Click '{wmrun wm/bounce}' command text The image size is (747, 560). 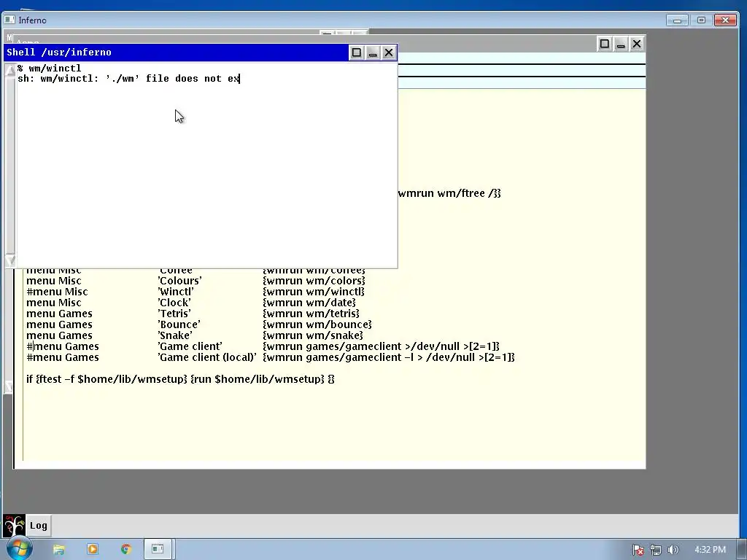(x=317, y=324)
